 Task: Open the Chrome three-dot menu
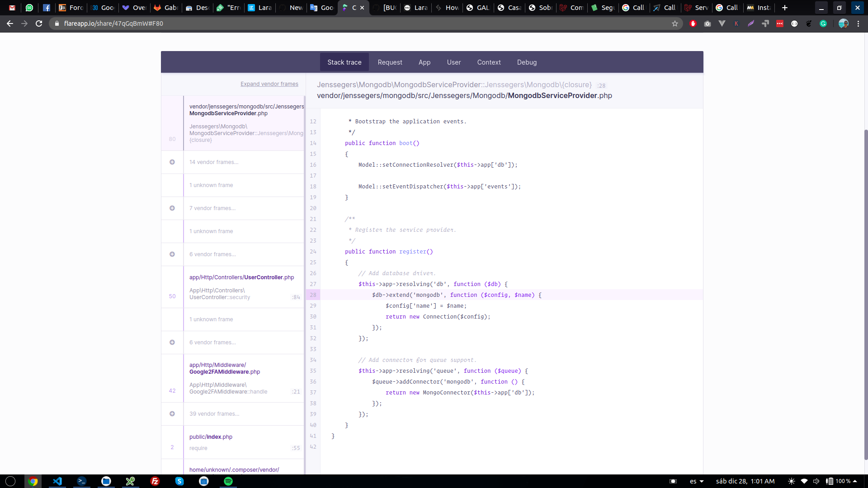[858, 23]
